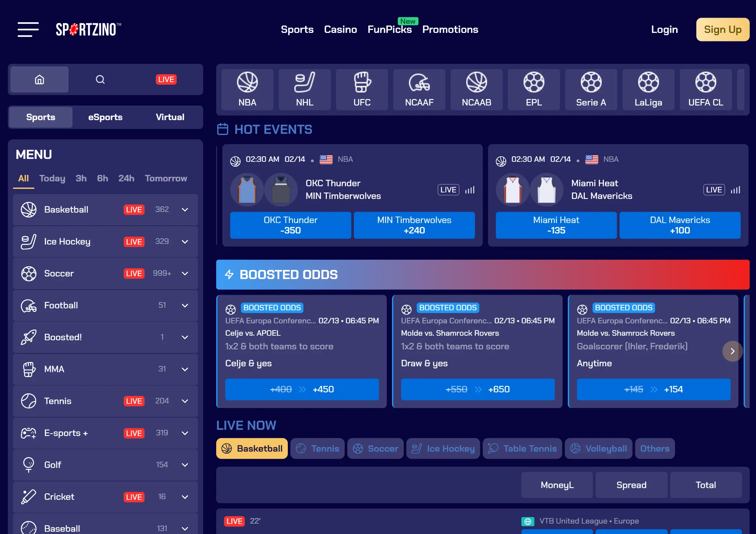Image resolution: width=756 pixels, height=534 pixels.
Task: Click LIVE indicator on OKC Thunder event
Action: (x=448, y=190)
